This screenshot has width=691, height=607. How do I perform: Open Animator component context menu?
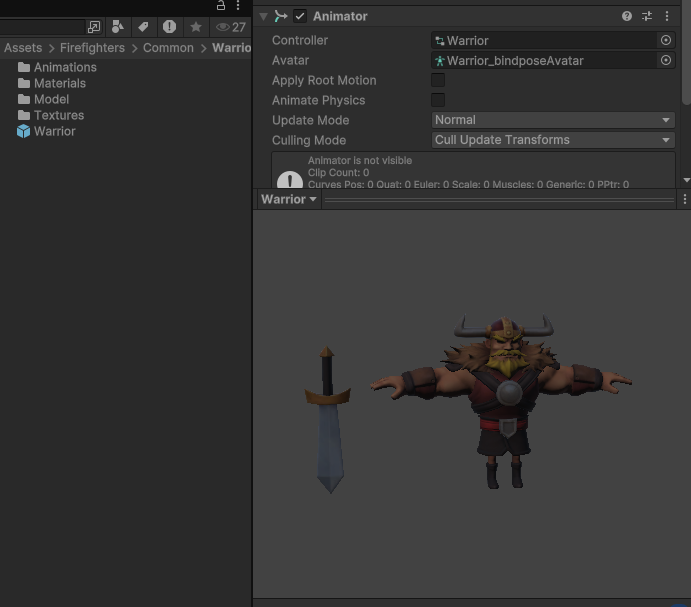click(x=667, y=16)
